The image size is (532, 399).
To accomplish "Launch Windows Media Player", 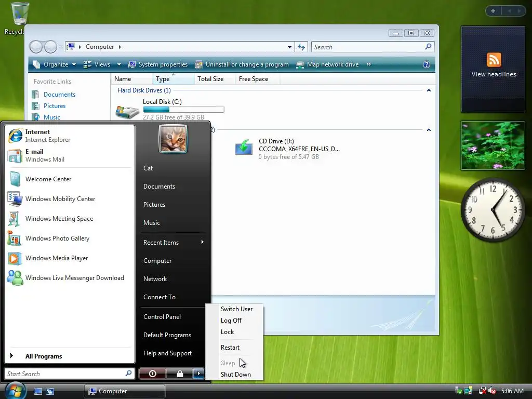I will tap(70, 258).
